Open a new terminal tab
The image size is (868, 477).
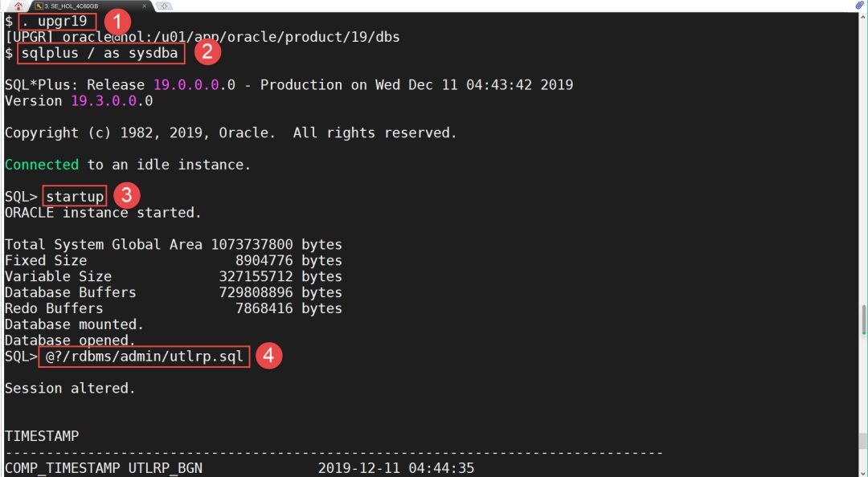click(164, 6)
